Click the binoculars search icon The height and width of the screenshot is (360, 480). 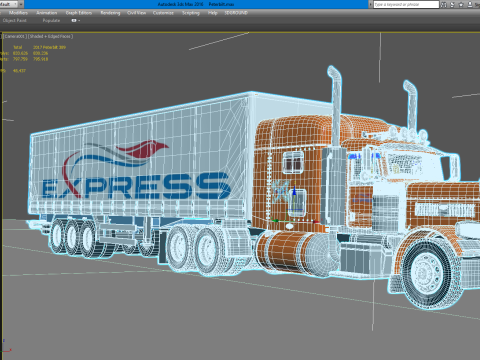[x=444, y=4]
